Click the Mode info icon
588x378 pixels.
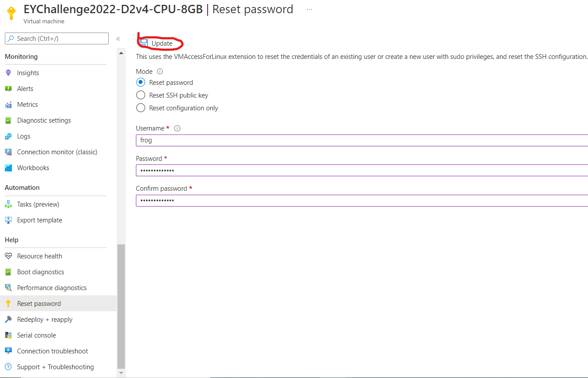point(160,72)
